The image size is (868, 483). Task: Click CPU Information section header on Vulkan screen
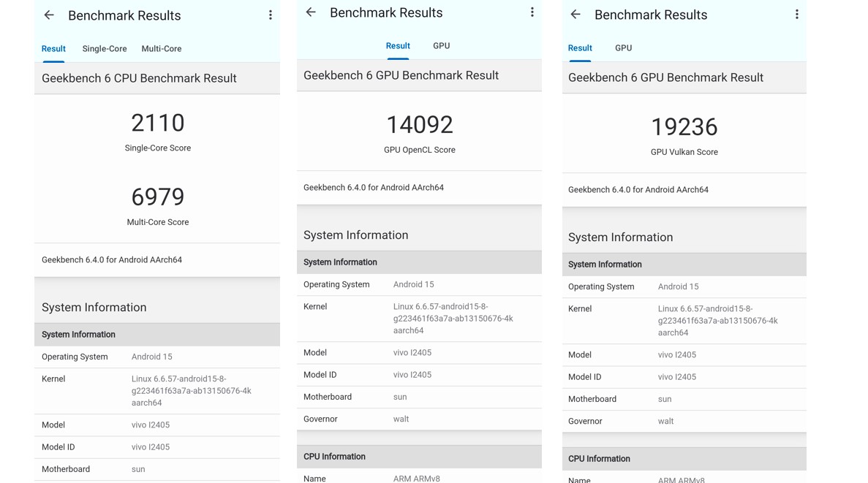684,459
